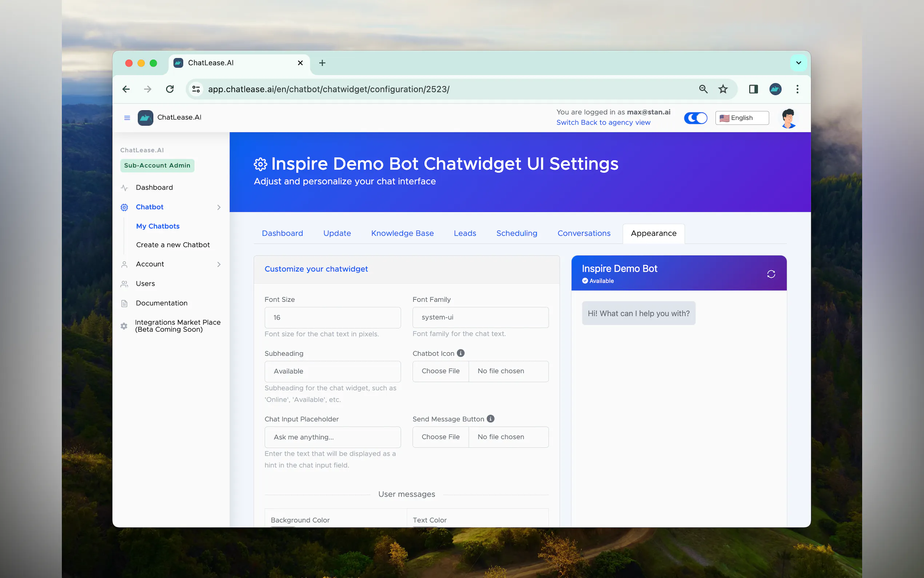Open browser side panel icon

point(753,89)
